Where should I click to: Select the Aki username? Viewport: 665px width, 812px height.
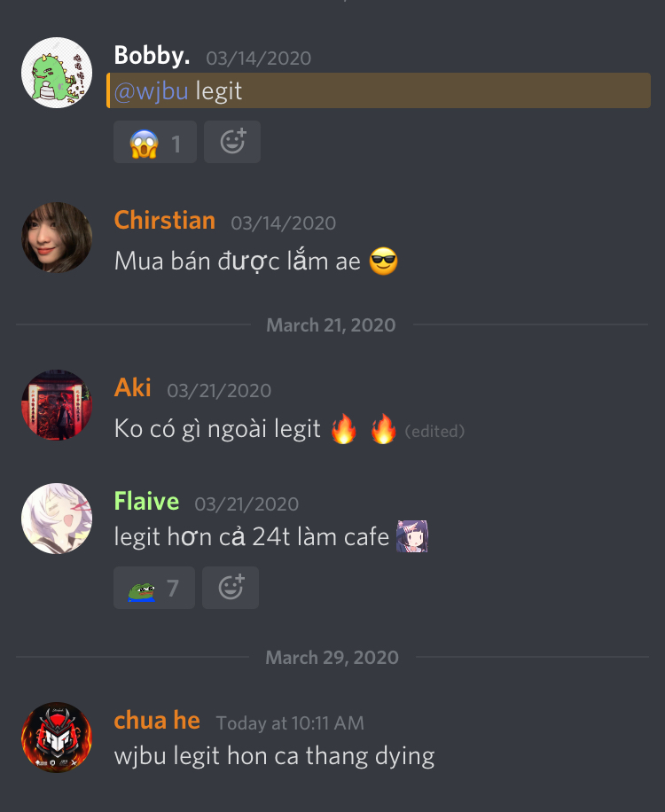point(133,387)
